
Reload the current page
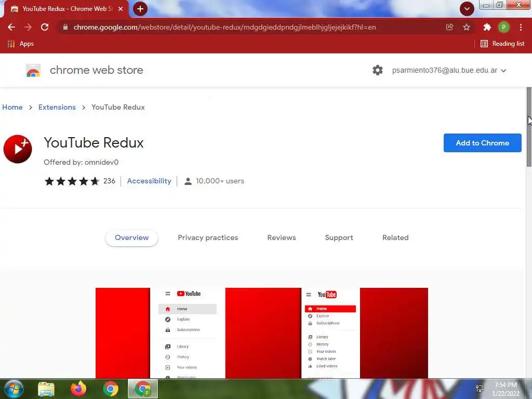click(45, 27)
